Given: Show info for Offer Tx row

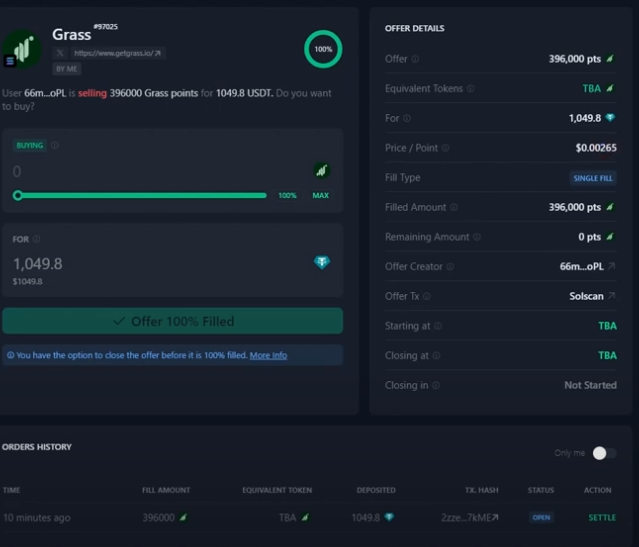Looking at the screenshot, I should (x=427, y=296).
